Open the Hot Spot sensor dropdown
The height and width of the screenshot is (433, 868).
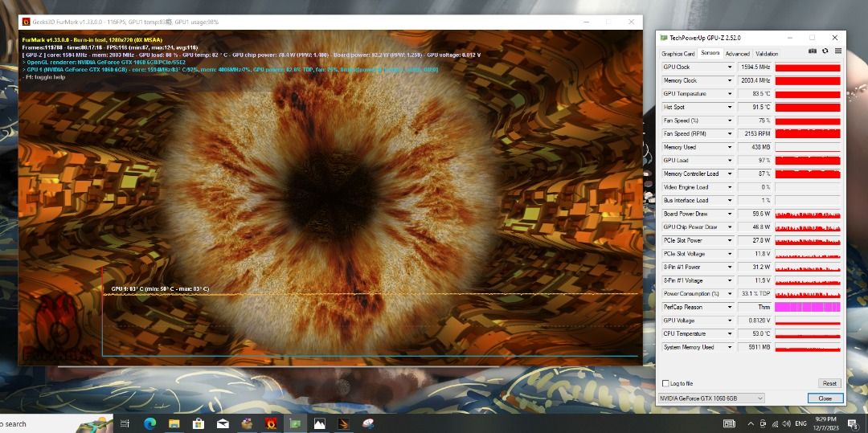tap(730, 107)
